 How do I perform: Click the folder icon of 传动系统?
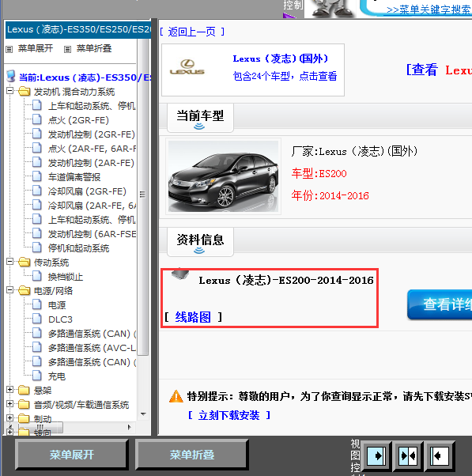point(25,262)
